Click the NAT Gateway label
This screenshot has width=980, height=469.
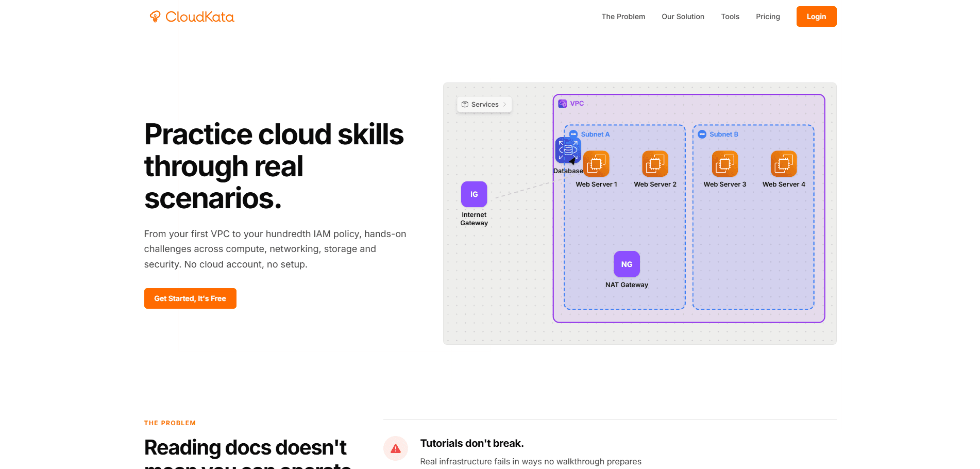click(x=627, y=284)
